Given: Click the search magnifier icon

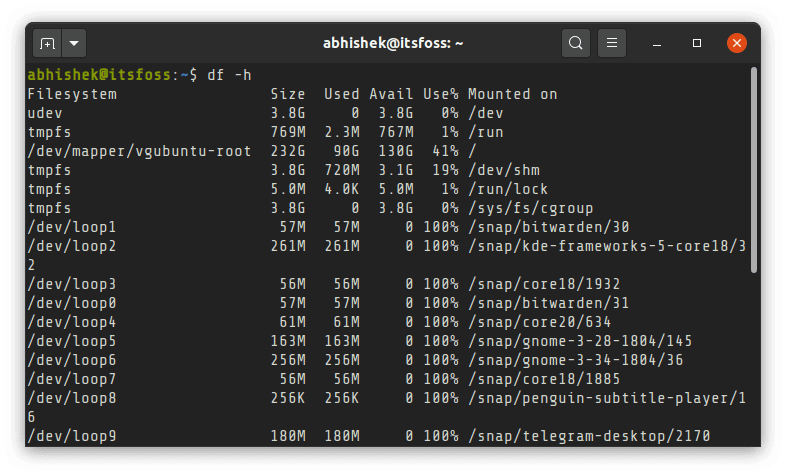Looking at the screenshot, I should coord(575,44).
